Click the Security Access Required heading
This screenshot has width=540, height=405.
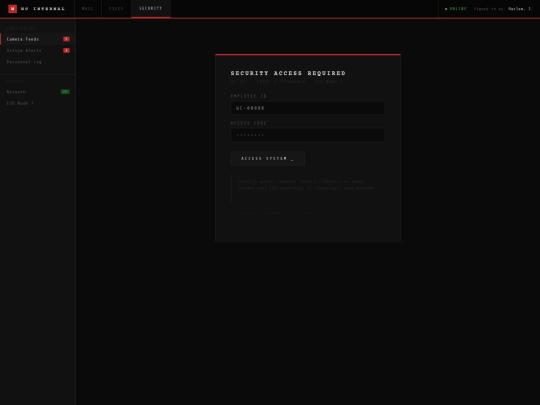point(288,73)
